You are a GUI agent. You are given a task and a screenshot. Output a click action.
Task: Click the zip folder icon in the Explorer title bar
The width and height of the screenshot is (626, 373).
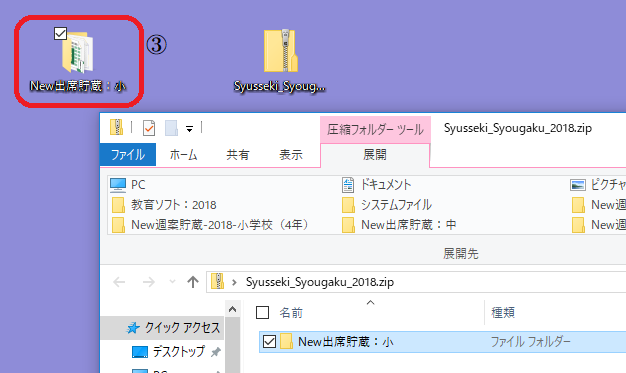[x=117, y=127]
